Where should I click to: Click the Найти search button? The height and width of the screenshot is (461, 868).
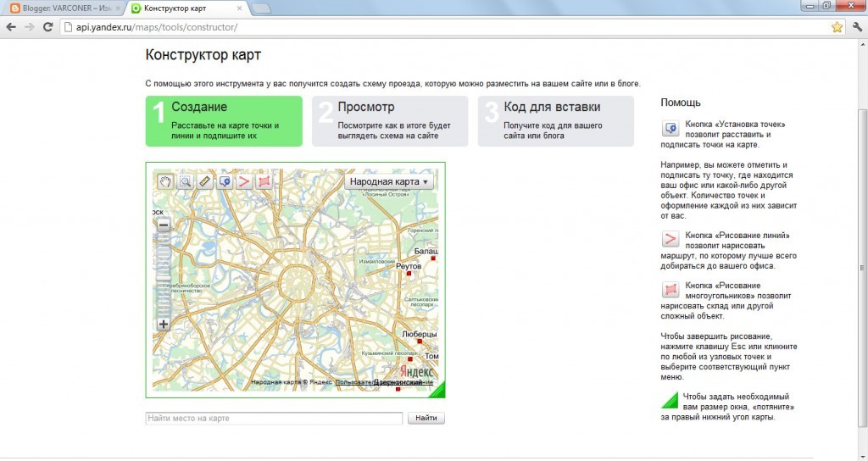[x=426, y=419]
